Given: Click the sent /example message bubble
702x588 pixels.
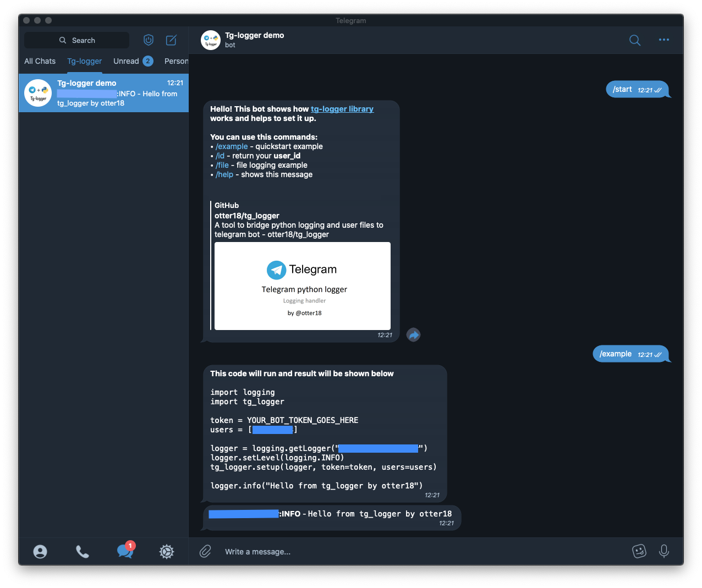Looking at the screenshot, I should (x=630, y=354).
